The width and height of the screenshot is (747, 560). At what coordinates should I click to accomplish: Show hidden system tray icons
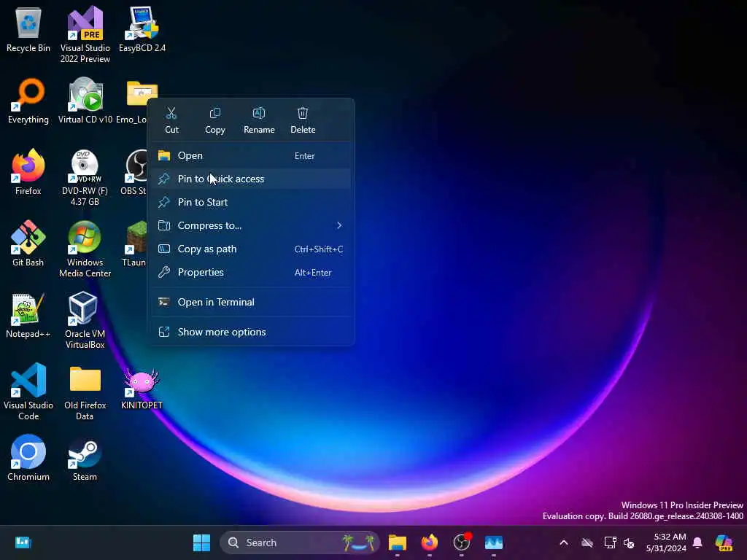(x=564, y=542)
